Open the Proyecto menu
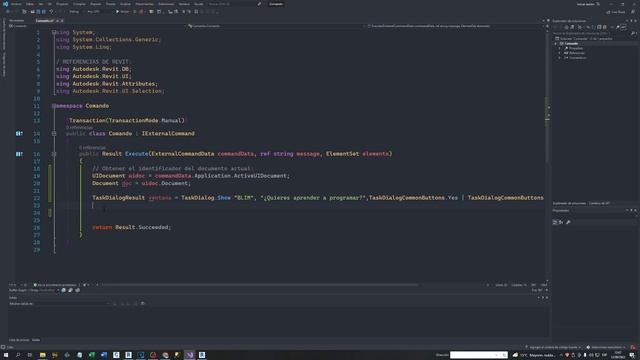 pyautogui.click(x=62, y=4)
